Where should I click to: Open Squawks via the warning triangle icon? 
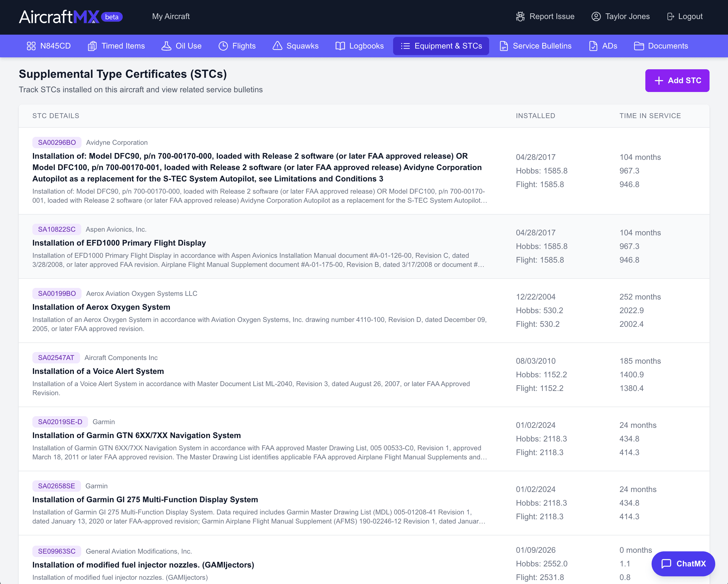(x=277, y=46)
